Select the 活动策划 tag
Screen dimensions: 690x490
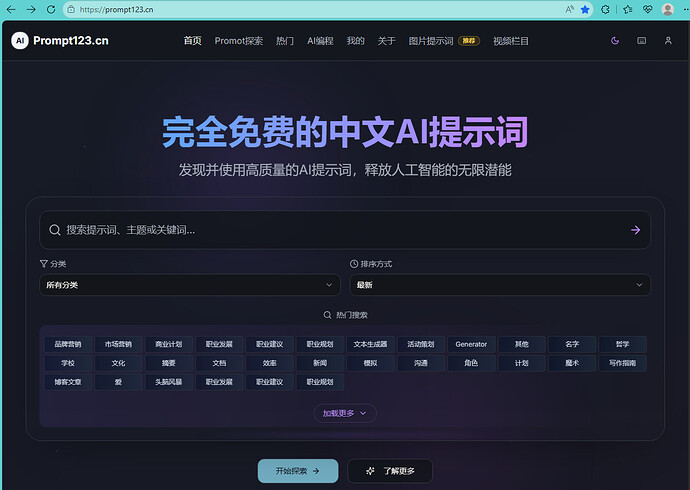pyautogui.click(x=421, y=344)
